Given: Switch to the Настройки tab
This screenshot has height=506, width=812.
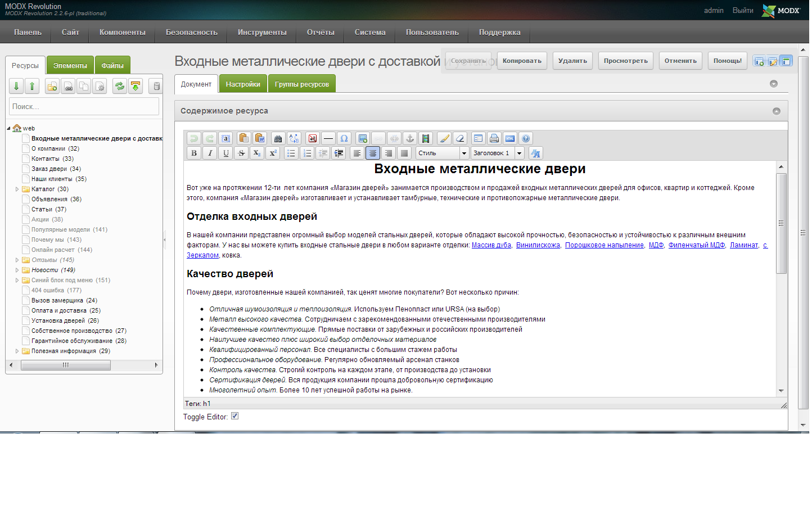Looking at the screenshot, I should 243,84.
